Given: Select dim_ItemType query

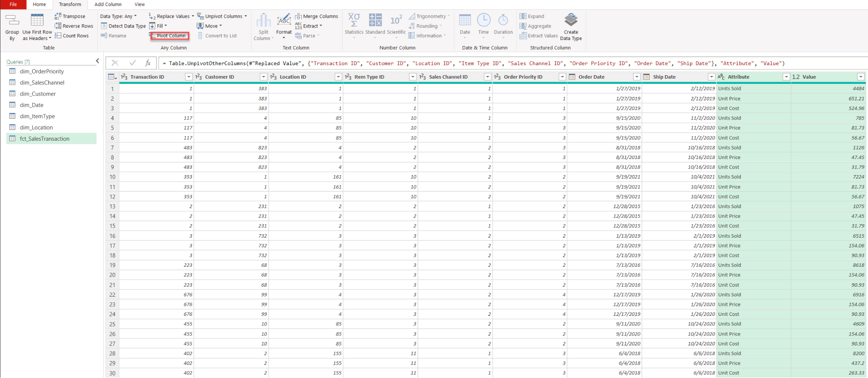Looking at the screenshot, I should (51, 116).
